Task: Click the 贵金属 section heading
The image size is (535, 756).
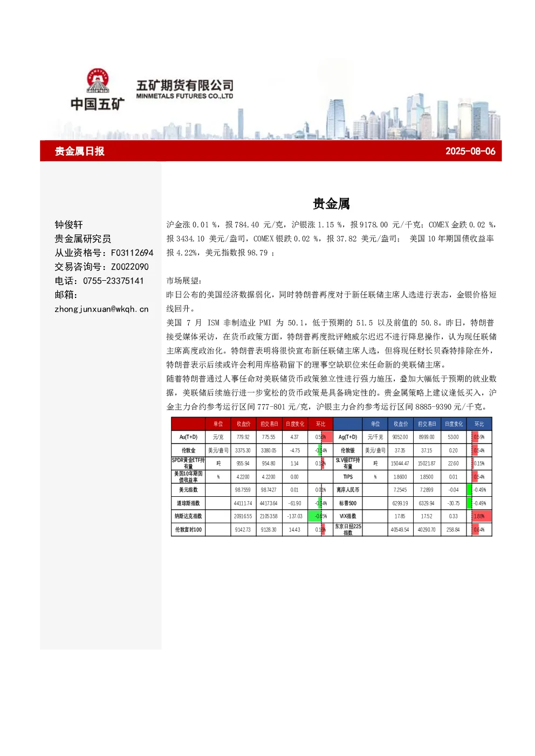Action: click(331, 204)
